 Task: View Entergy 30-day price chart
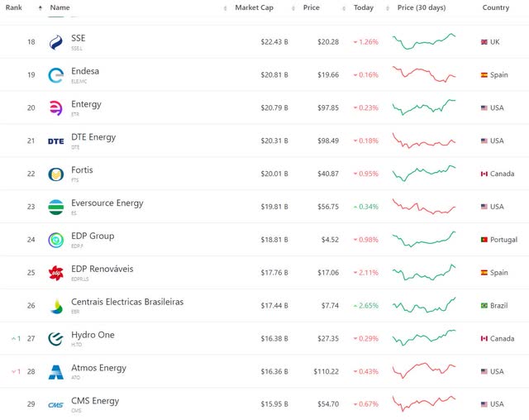[424, 107]
